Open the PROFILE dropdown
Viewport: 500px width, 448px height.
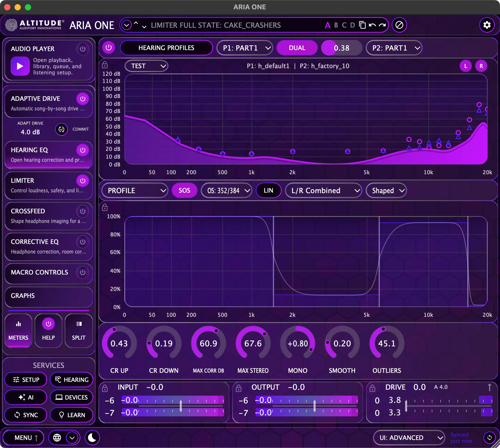[x=135, y=190]
